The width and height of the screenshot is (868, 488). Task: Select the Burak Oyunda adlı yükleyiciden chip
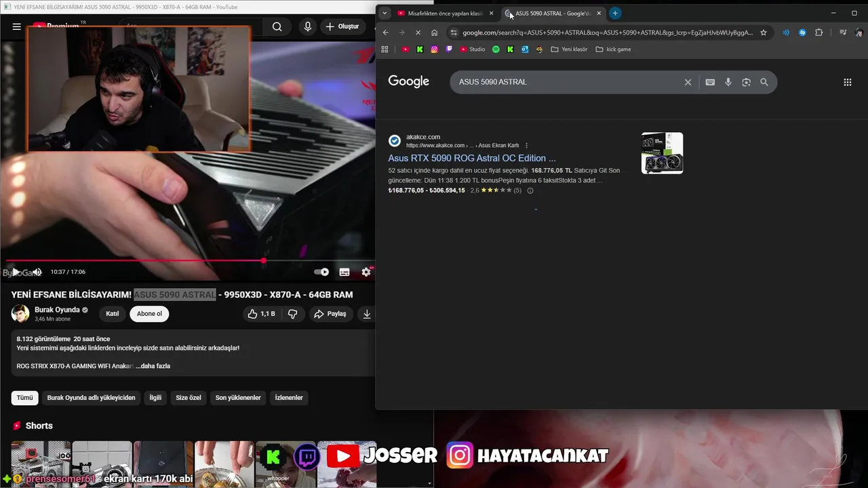(92, 398)
